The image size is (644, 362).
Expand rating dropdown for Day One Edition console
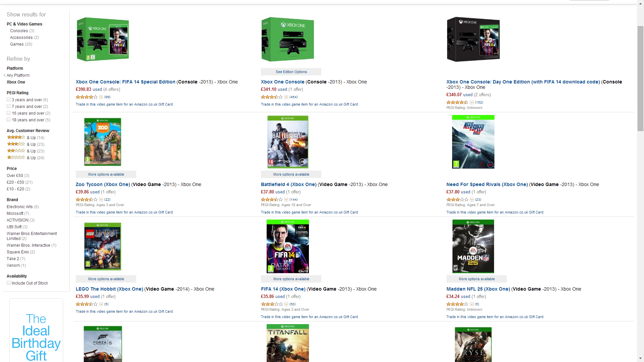point(472,103)
